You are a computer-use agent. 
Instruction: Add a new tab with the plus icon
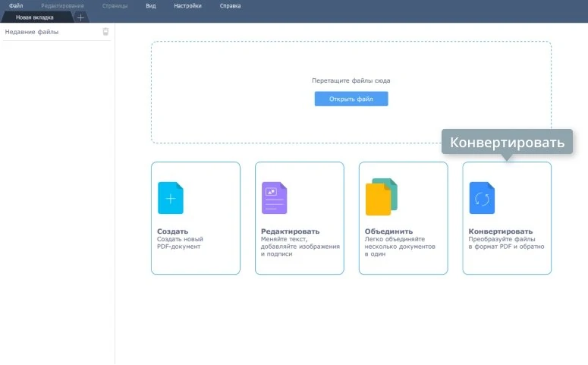point(81,17)
